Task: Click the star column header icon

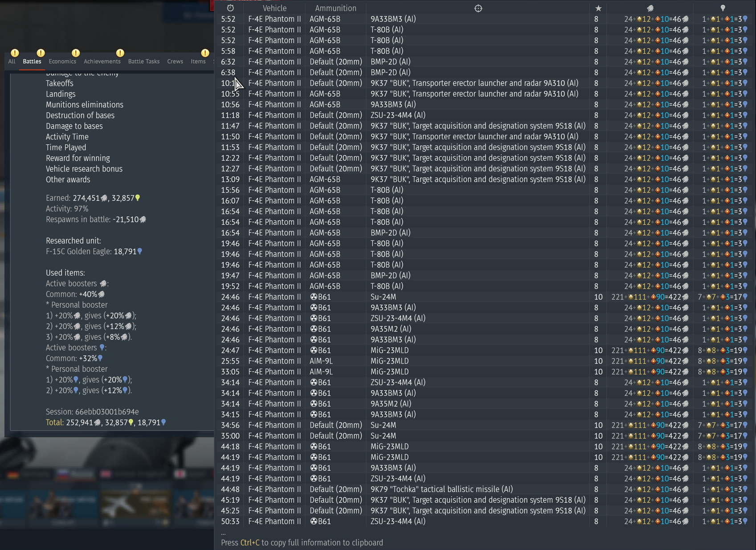Action: pyautogui.click(x=598, y=8)
